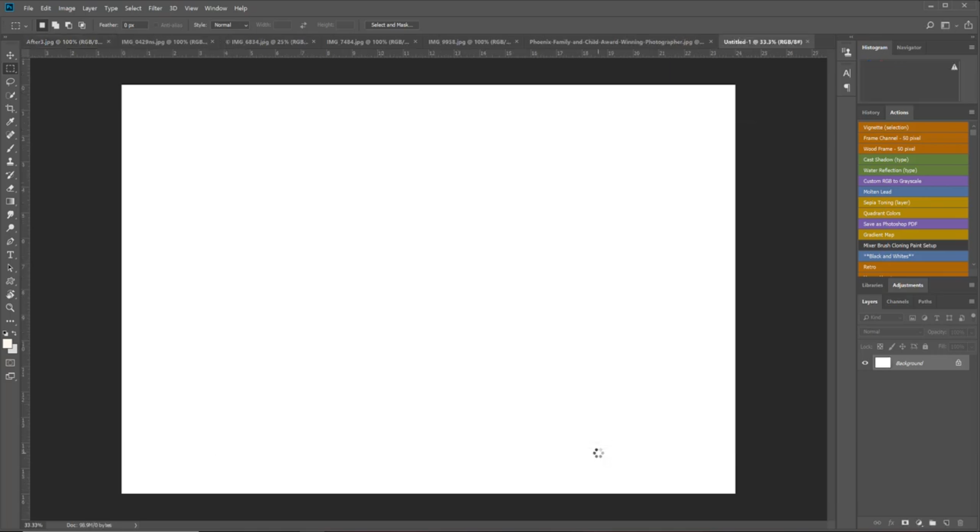Select the Zoom tool
Screen dimensions: 980x532
(x=10, y=308)
